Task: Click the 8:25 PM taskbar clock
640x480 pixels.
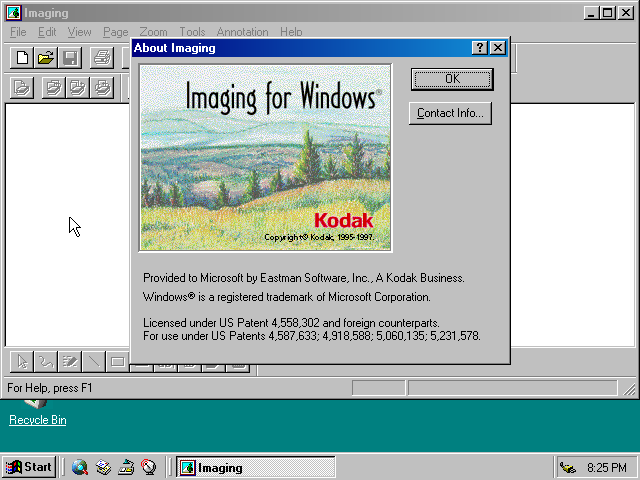Action: 607,467
